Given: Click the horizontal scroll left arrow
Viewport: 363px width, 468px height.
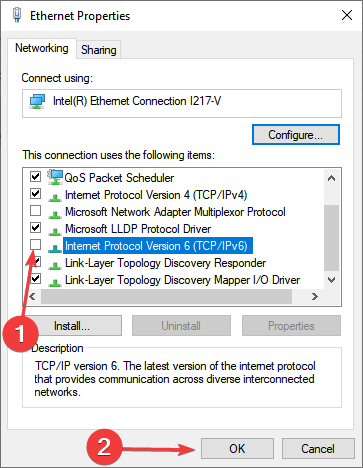Looking at the screenshot, I should pyautogui.click(x=32, y=296).
